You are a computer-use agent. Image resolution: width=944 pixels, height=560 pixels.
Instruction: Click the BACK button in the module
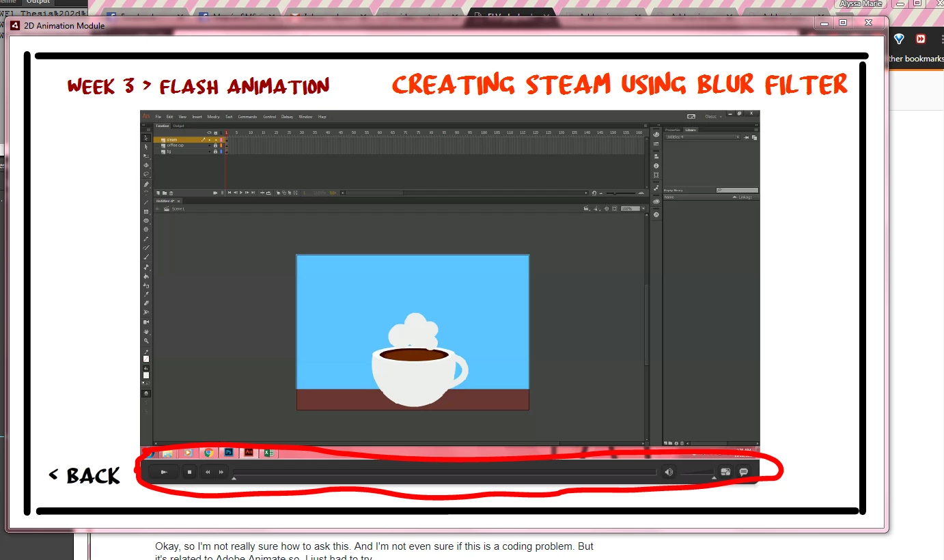[x=84, y=475]
